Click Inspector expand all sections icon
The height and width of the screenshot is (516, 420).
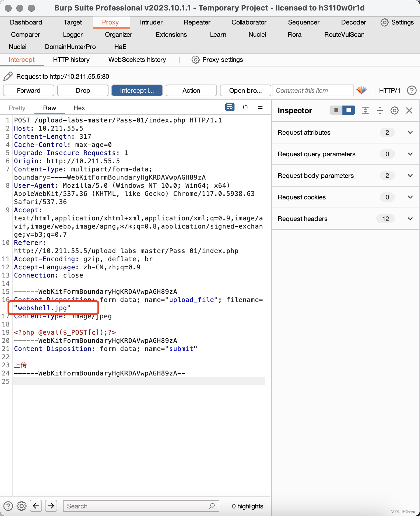click(x=365, y=110)
